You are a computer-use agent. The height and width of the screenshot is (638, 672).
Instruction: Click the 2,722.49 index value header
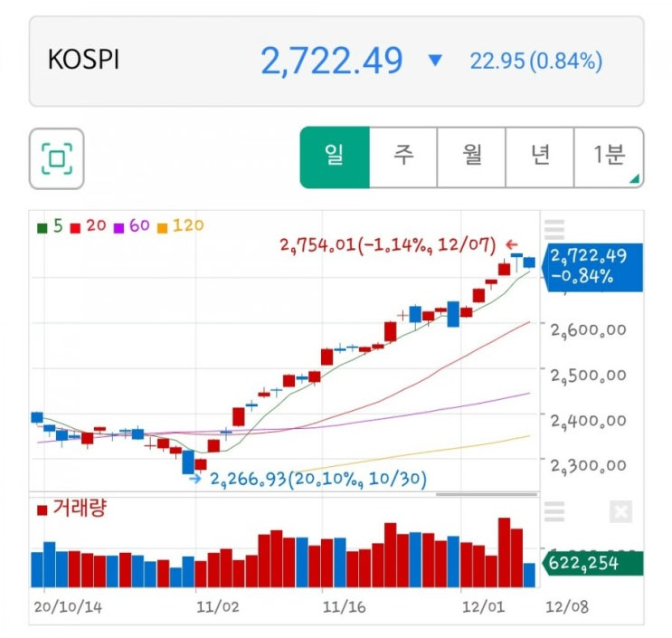tap(332, 61)
